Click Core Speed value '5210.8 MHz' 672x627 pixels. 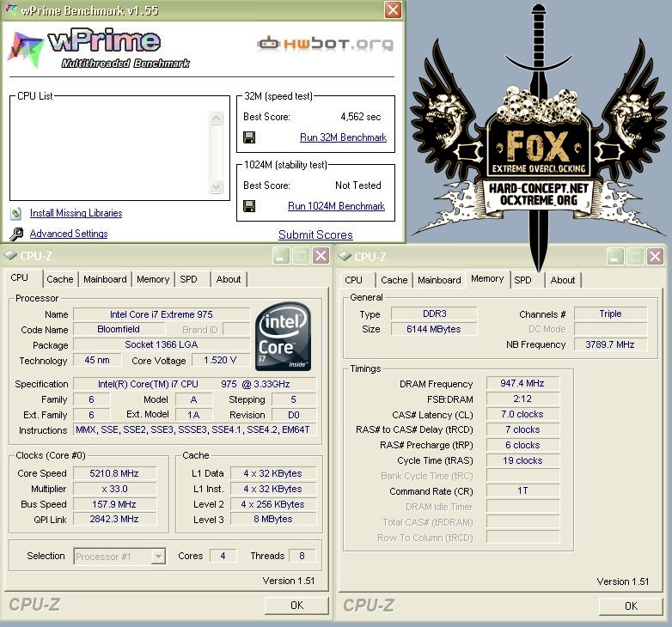tap(114, 473)
